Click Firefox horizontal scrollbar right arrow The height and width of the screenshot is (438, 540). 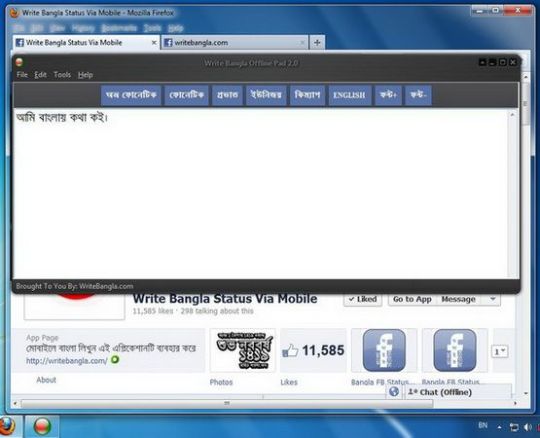(x=515, y=403)
